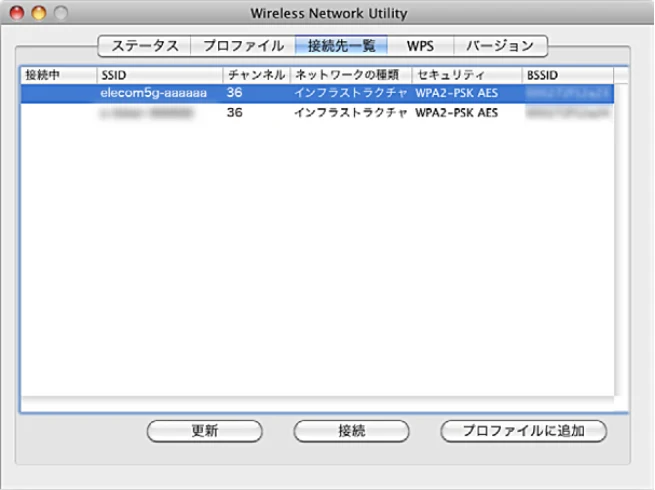Open the プロファイル tab
Image resolution: width=655 pixels, height=490 pixels.
(243, 46)
